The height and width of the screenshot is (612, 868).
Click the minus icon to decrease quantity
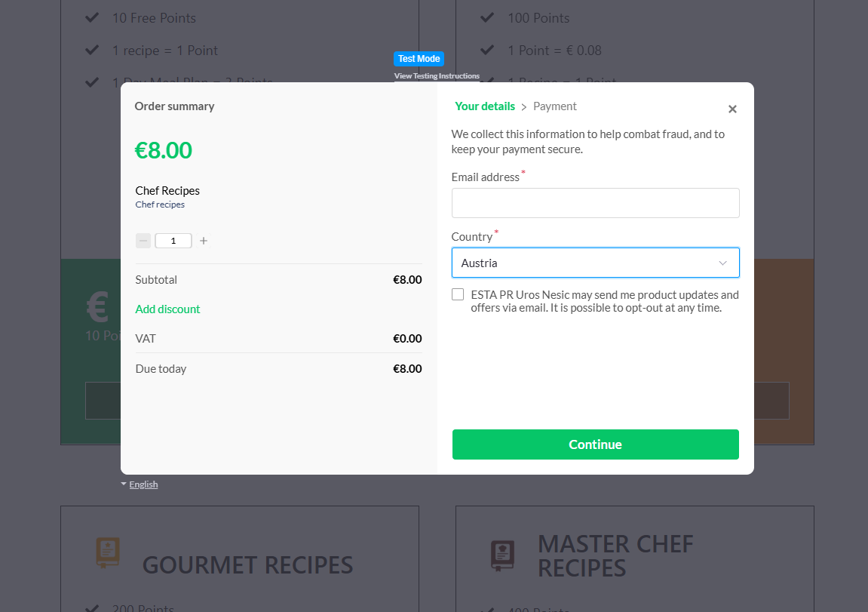coord(143,240)
